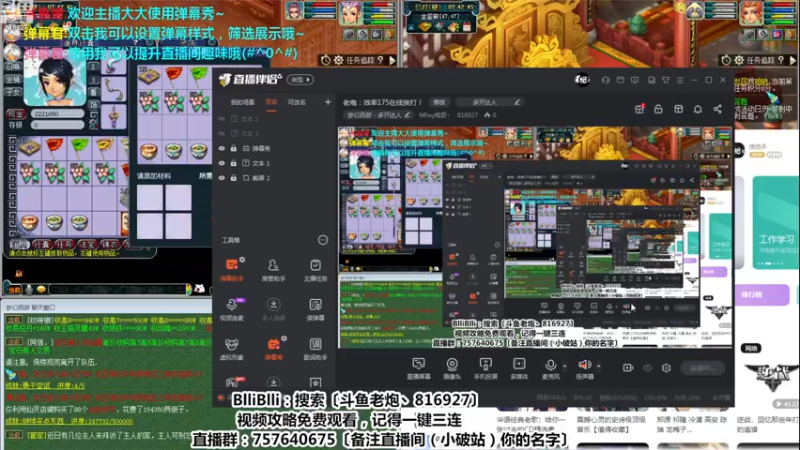
Task: Click the 连接中 start streaming button
Action: tap(703, 368)
